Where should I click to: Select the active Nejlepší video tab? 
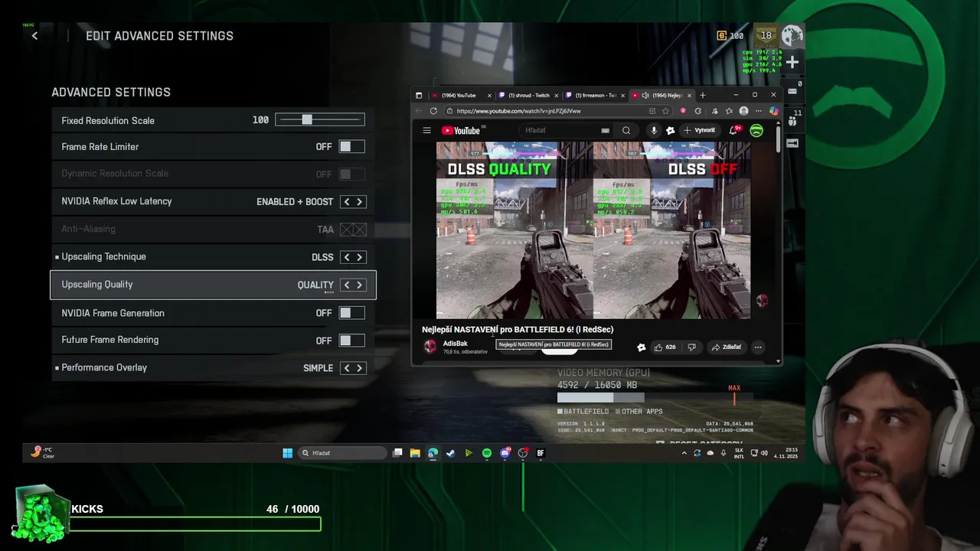point(662,96)
